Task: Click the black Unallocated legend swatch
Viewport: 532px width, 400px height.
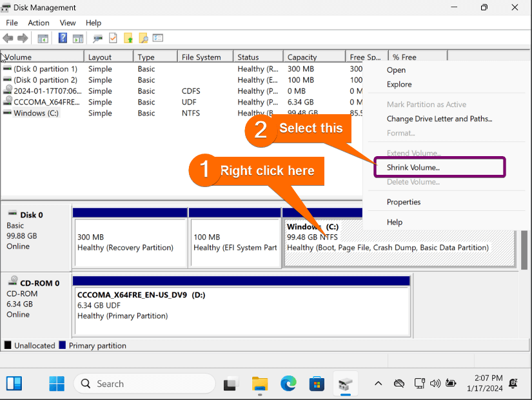Action: tap(8, 345)
